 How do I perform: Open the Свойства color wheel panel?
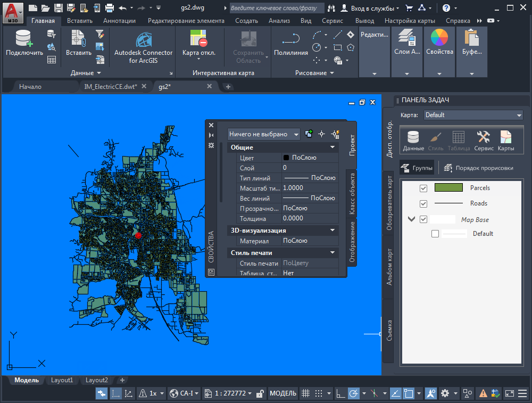(x=439, y=43)
